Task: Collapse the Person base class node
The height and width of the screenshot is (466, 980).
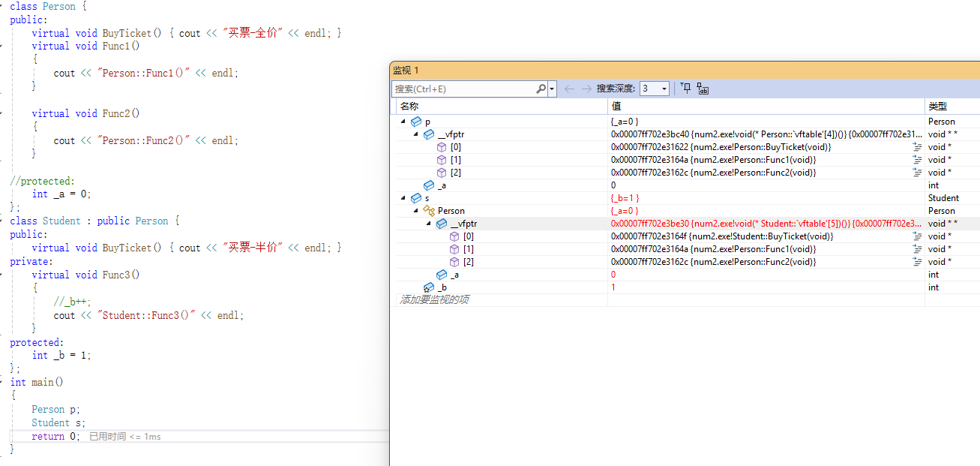Action: point(416,210)
